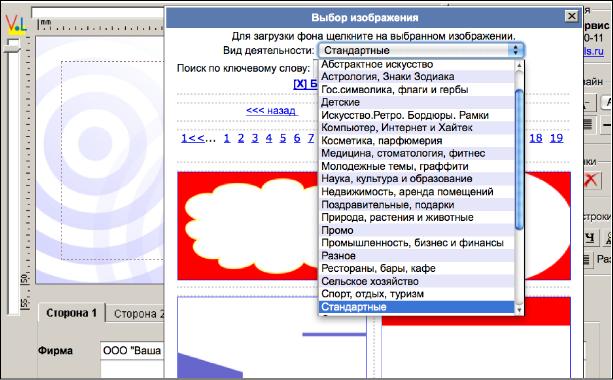This screenshot has width=613, height=380.
Task: Open page 18 of backgrounds
Action: click(536, 138)
